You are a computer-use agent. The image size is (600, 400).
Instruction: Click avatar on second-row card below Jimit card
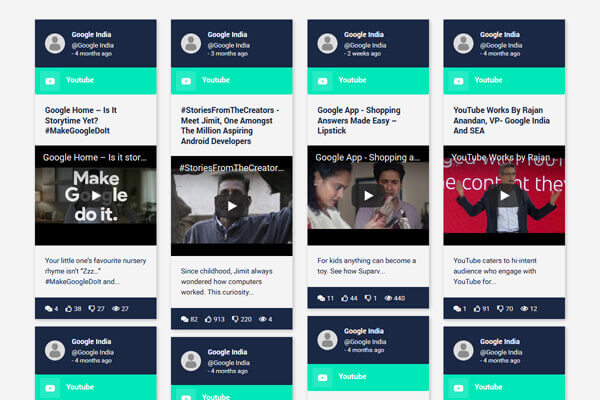(191, 361)
